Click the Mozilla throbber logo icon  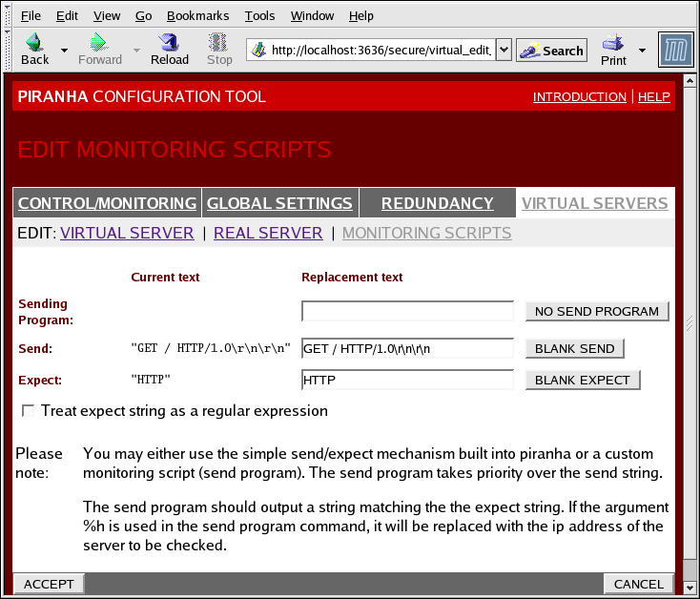(676, 50)
